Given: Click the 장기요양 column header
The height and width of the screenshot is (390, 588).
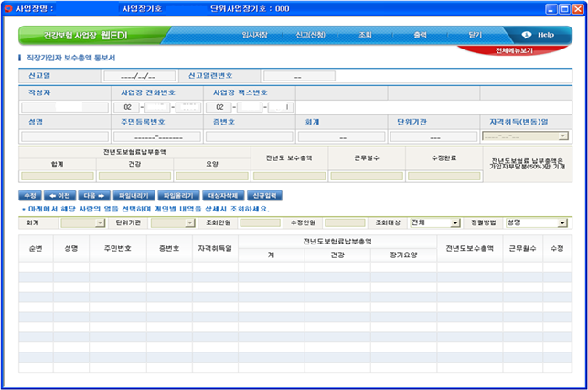Looking at the screenshot, I should click(403, 255).
